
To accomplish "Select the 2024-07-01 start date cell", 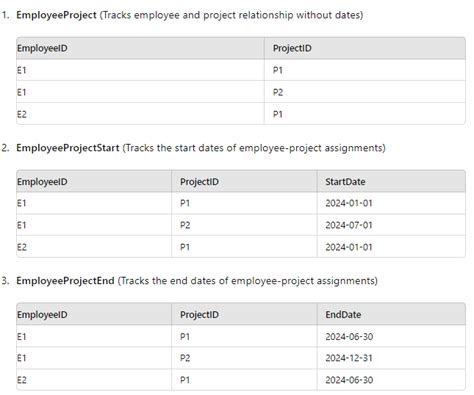I will (349, 225).
